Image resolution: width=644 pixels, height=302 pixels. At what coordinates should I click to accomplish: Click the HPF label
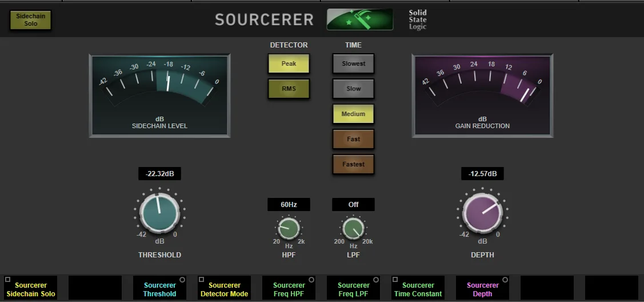(x=289, y=255)
